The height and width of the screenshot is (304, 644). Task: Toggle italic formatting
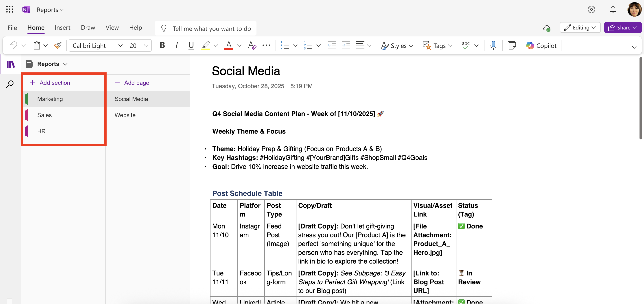[x=177, y=45]
